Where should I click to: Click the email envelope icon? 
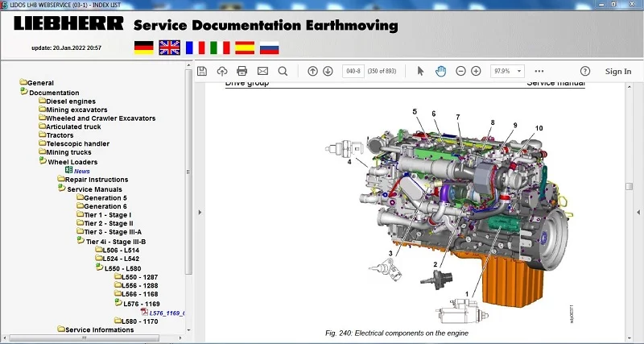[x=262, y=71]
